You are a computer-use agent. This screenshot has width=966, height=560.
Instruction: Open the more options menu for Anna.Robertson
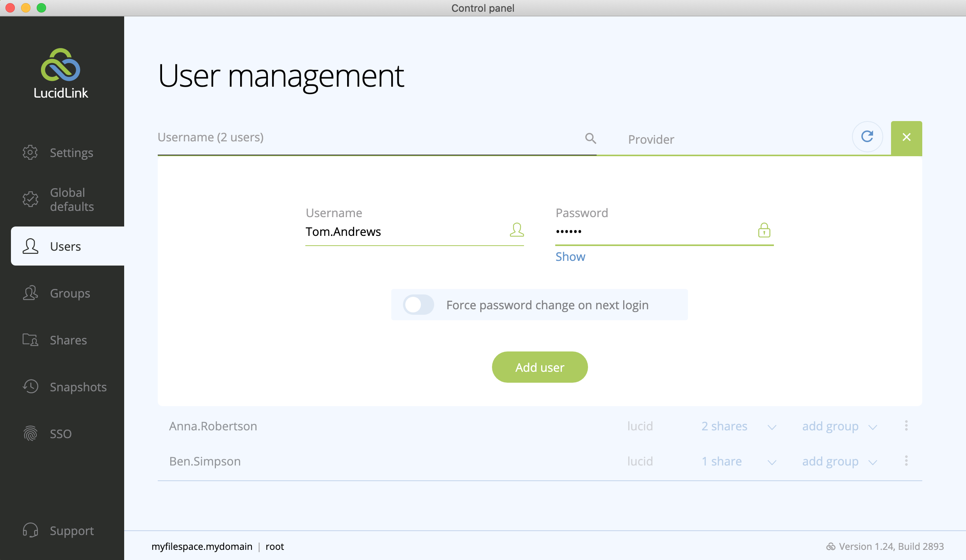coord(906,426)
